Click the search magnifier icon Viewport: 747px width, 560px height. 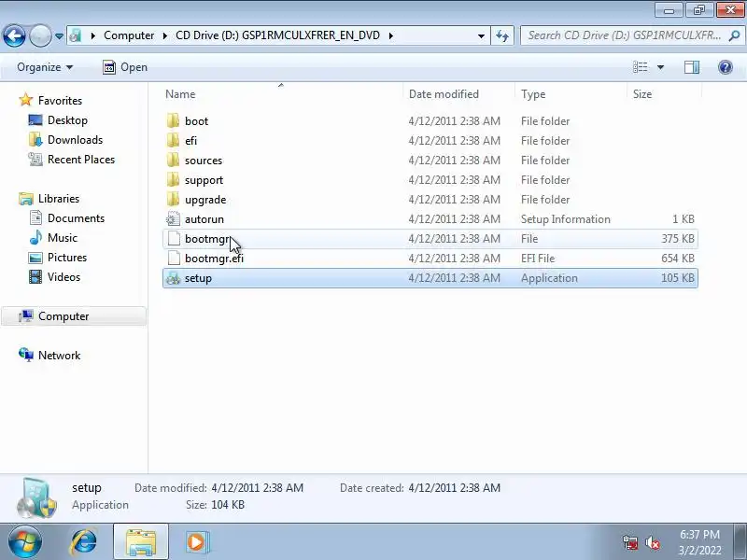735,35
